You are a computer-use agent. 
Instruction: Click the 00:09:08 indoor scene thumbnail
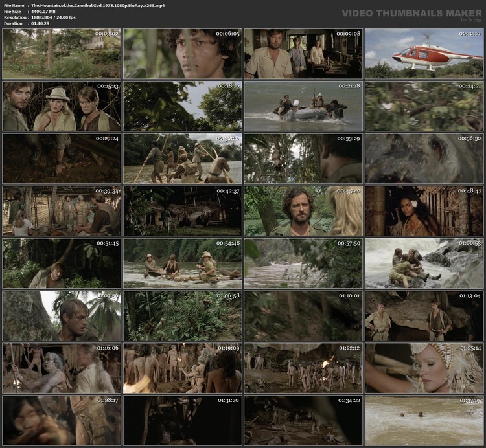pyautogui.click(x=303, y=53)
